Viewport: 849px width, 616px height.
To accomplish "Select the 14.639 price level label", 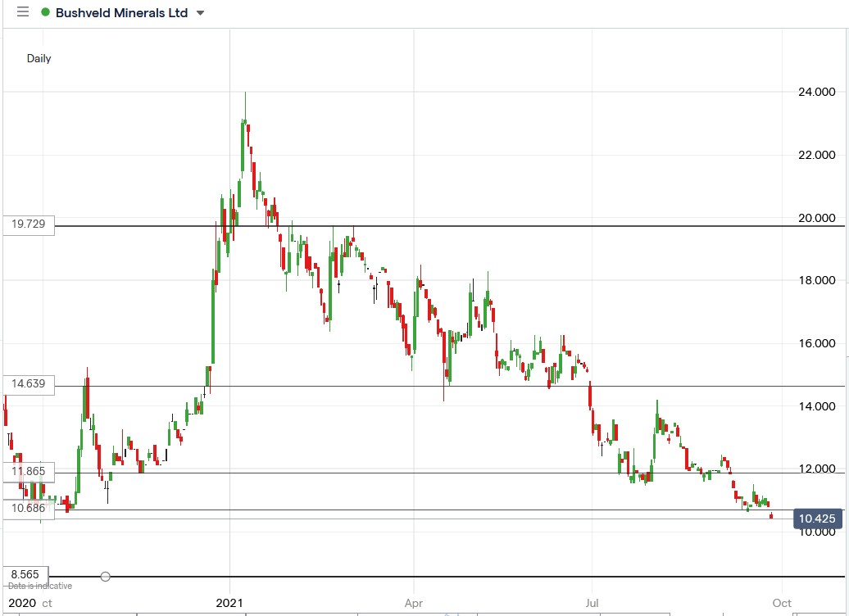I will coord(27,383).
